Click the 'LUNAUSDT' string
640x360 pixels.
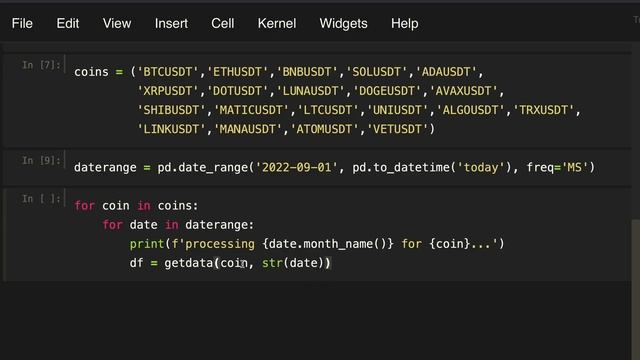[x=310, y=91]
